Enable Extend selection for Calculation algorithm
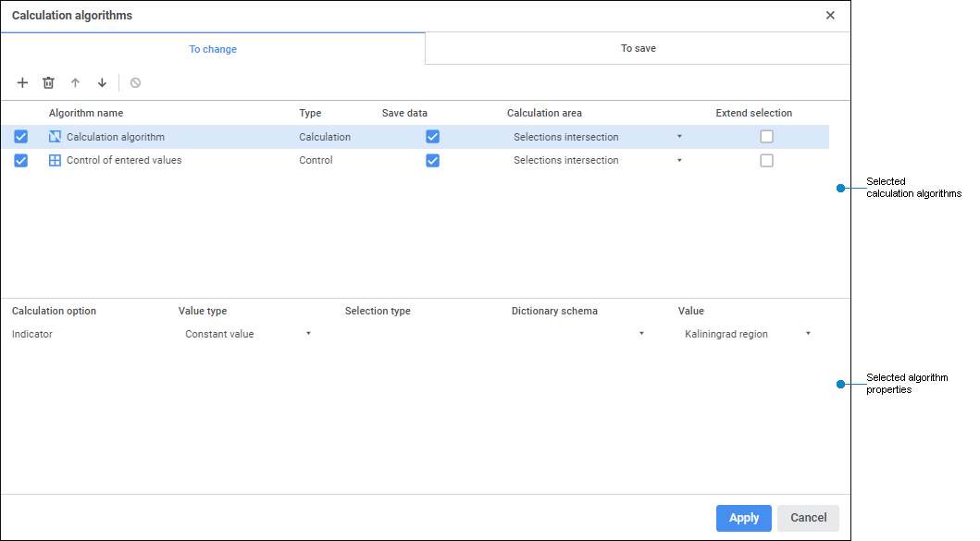 (766, 136)
